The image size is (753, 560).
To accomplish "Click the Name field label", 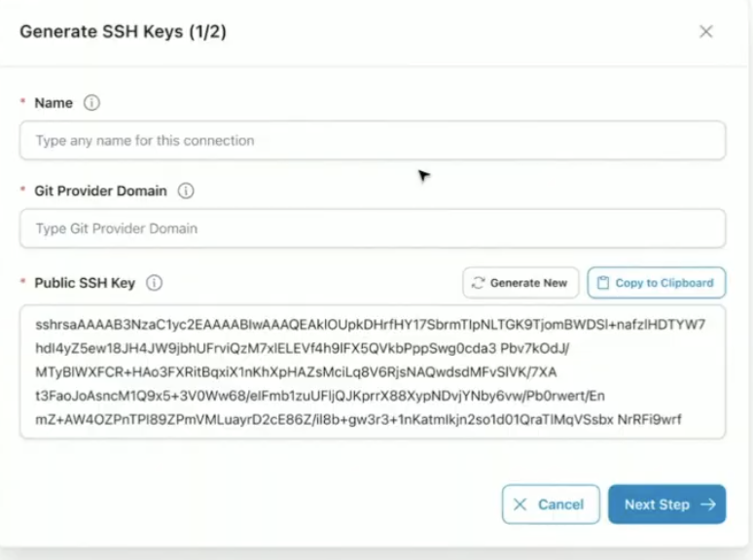I will [x=54, y=103].
